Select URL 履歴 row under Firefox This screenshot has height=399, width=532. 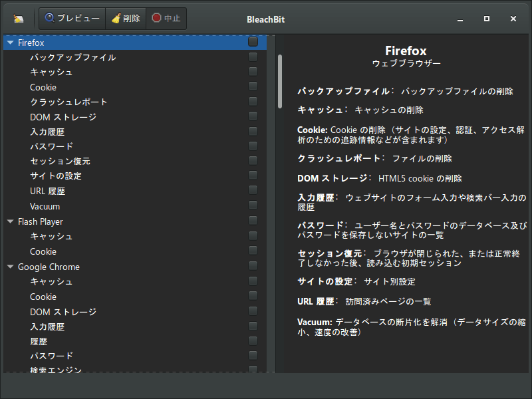coord(135,191)
